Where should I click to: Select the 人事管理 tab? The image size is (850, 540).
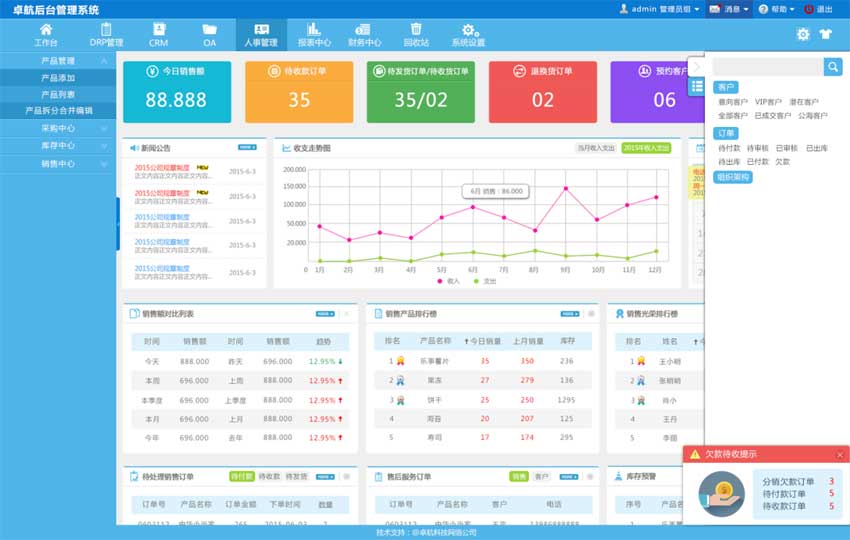[x=261, y=35]
